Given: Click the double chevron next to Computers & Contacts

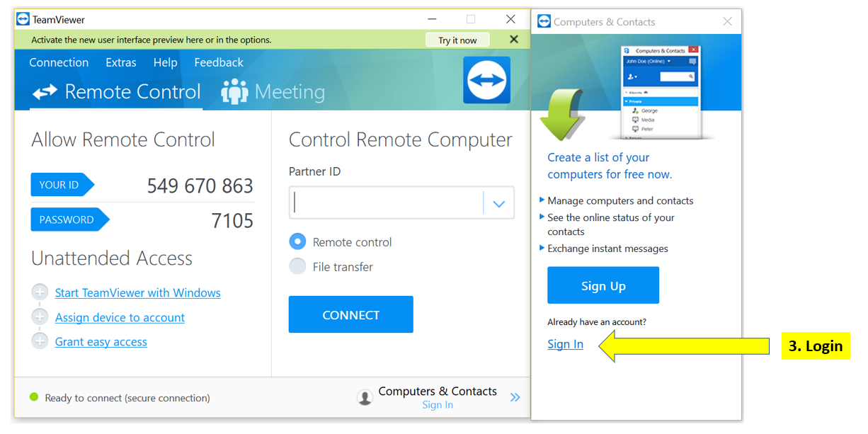Looking at the screenshot, I should click(x=515, y=397).
